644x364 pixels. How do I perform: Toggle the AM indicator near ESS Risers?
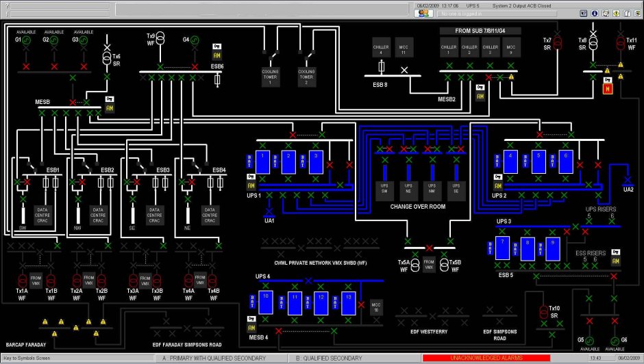(615, 261)
